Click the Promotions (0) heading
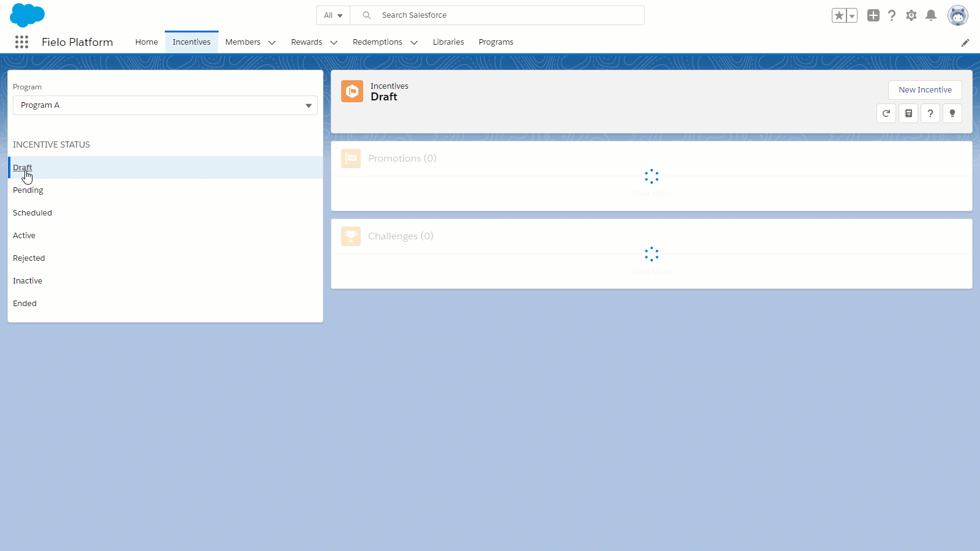 [x=402, y=159]
